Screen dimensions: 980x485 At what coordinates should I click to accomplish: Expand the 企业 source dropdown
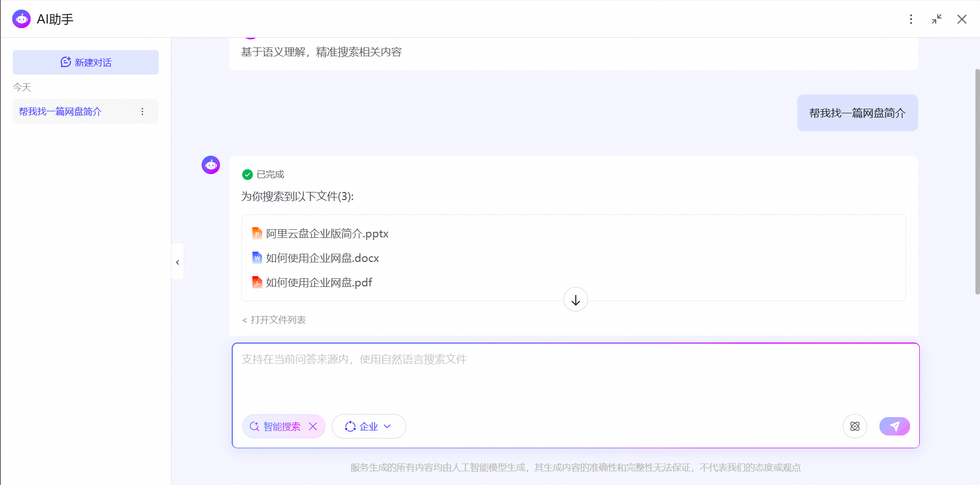coord(369,426)
